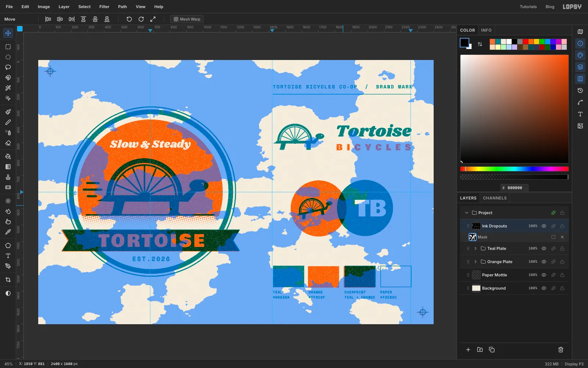This screenshot has height=368, width=588.
Task: Adjust the rainbow hue slider
Action: 514,169
